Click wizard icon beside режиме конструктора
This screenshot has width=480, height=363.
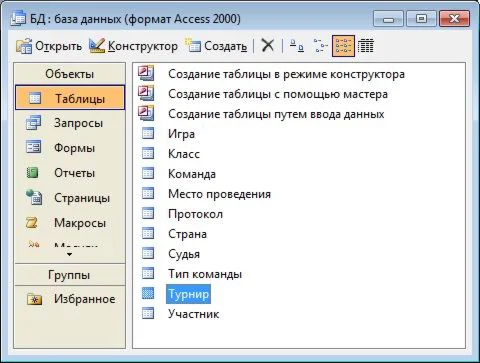point(146,73)
